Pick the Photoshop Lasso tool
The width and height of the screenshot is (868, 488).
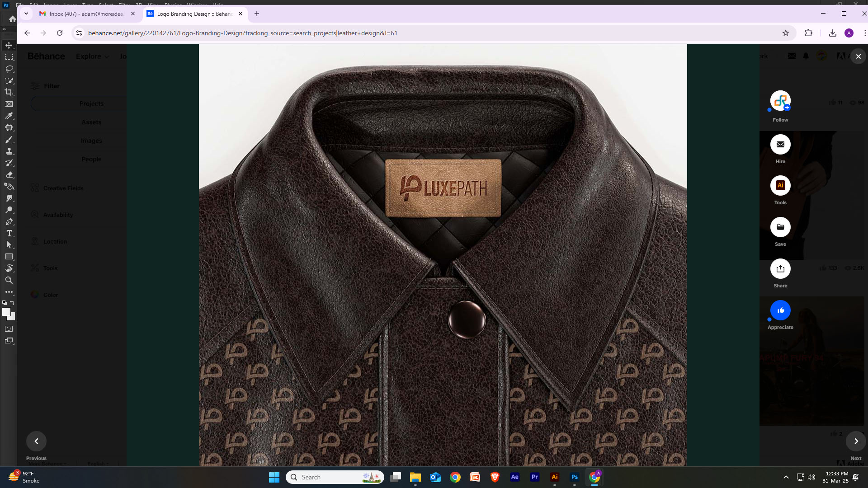[9, 69]
